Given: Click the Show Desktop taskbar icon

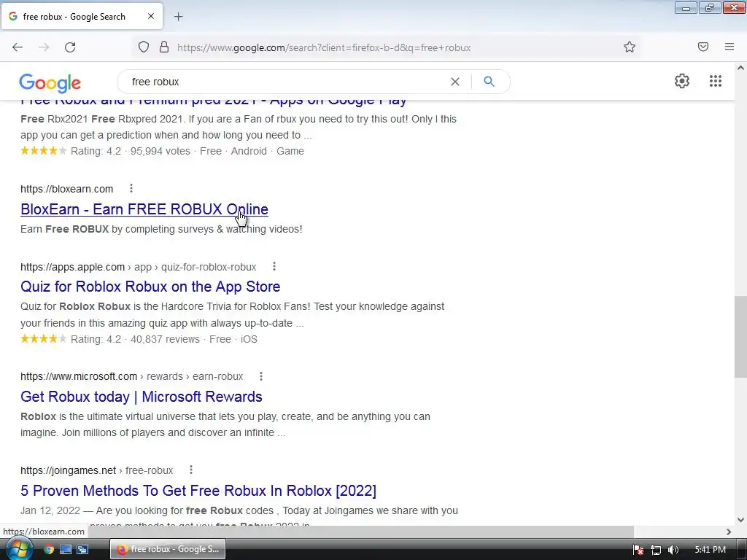Looking at the screenshot, I should click(65, 549).
